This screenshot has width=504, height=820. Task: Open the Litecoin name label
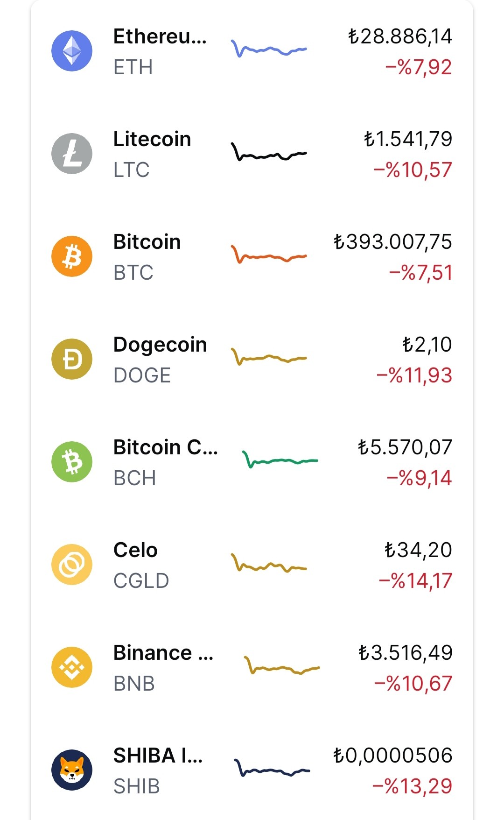(x=152, y=139)
